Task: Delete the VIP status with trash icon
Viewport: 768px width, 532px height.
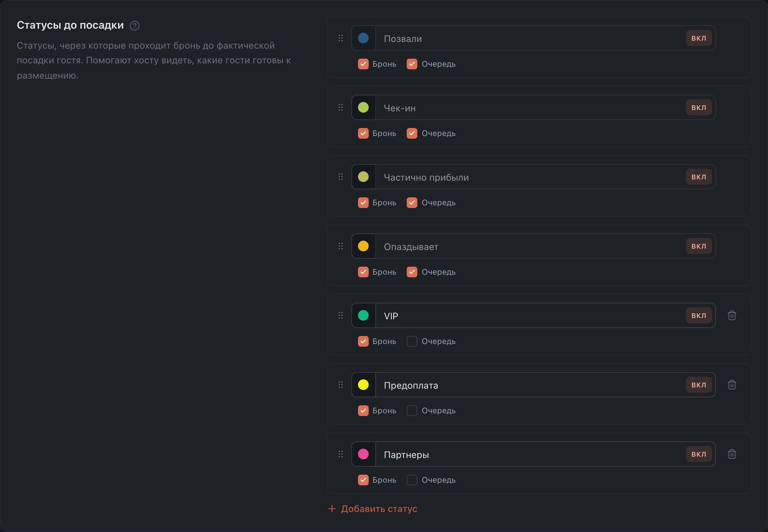Action: pos(732,315)
